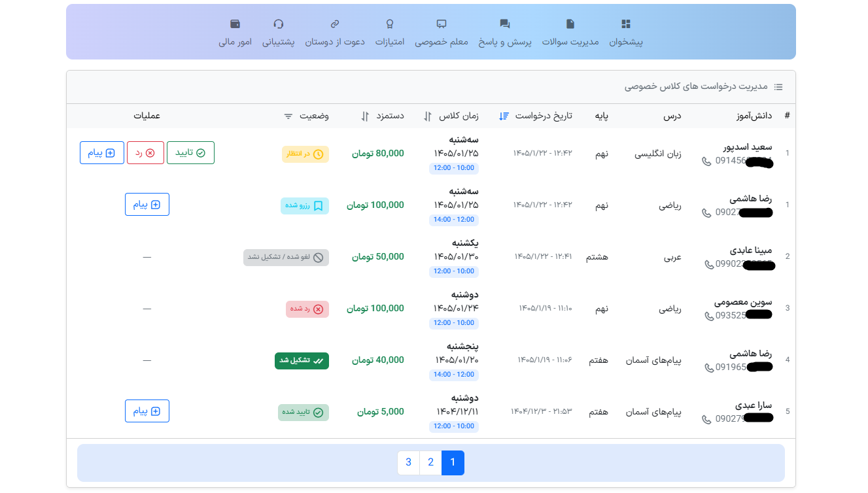This screenshot has width=868, height=493.
Task: Sort by دستمزد column
Action: point(365,116)
